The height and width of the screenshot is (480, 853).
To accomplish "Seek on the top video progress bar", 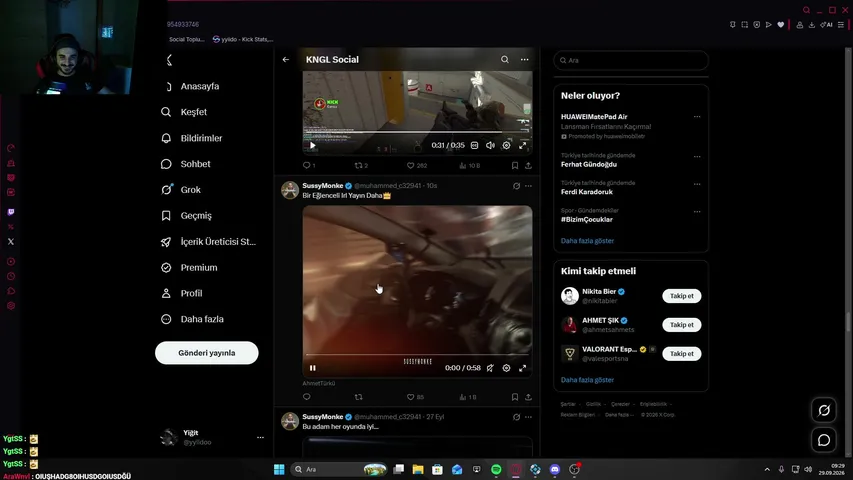I will [417, 132].
